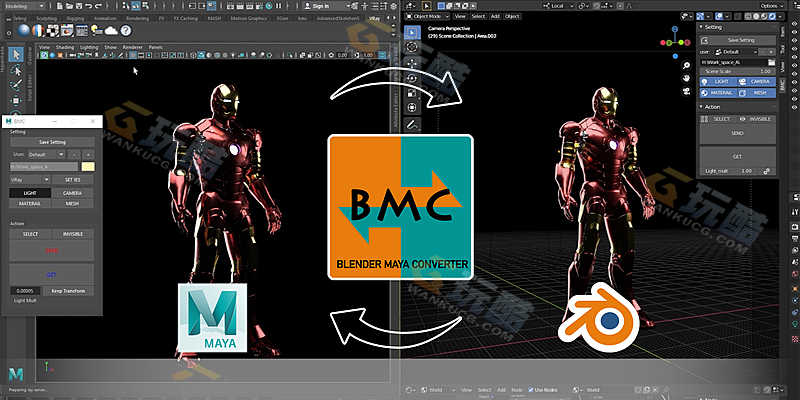The image size is (800, 400).
Task: Open Users Default dropdown in Maya BMC window
Action: (x=45, y=154)
